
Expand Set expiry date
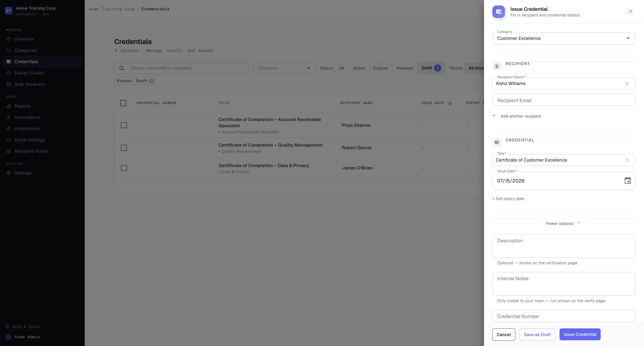coord(508,199)
